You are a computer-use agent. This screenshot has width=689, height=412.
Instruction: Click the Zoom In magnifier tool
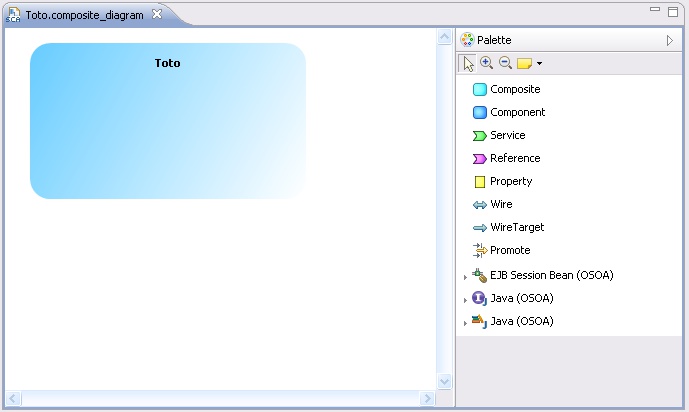[x=486, y=63]
